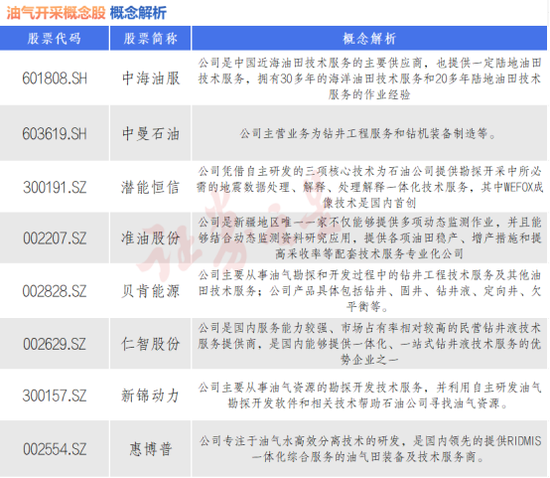550x478 pixels.
Task: Click the description for 新锦动力
Action: [x=369, y=395]
